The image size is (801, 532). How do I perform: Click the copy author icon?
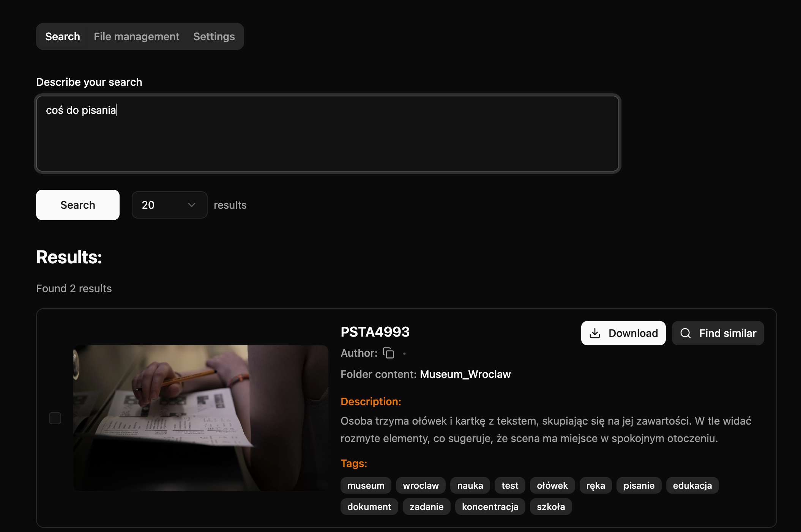tap(388, 353)
